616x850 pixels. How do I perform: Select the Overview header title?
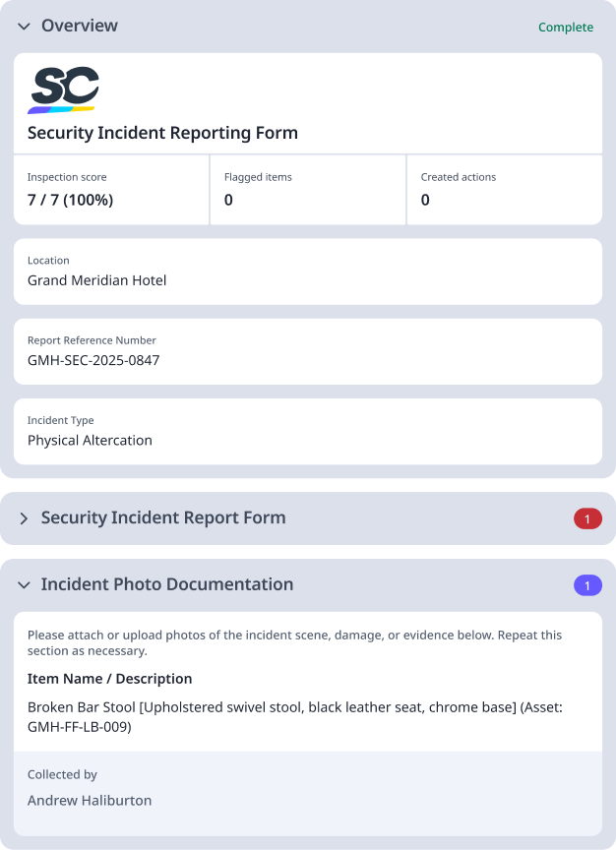79,27
